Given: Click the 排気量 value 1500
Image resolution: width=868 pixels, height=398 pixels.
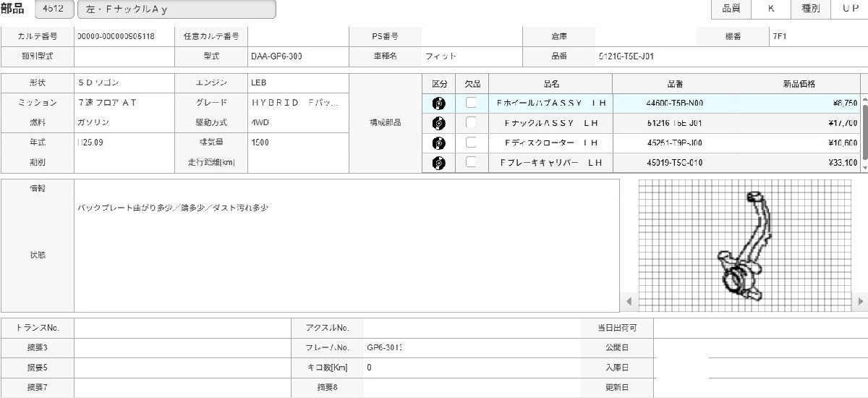Looking at the screenshot, I should point(260,143).
